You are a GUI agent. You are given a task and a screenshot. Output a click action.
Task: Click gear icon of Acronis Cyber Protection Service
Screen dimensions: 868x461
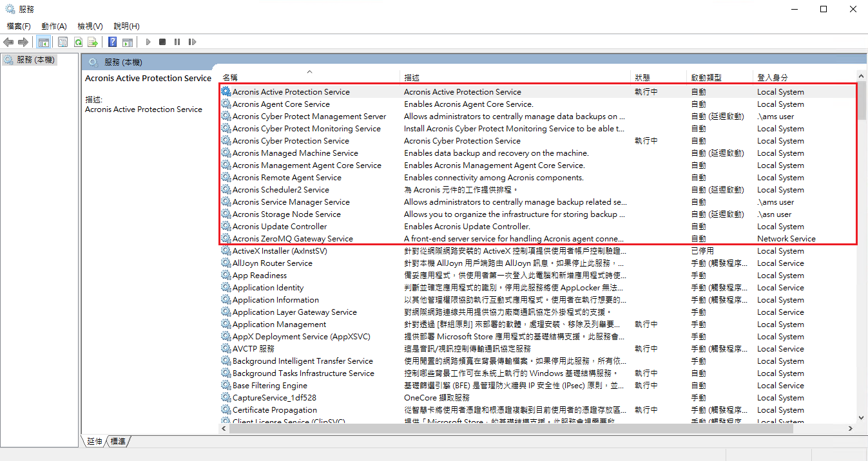226,141
